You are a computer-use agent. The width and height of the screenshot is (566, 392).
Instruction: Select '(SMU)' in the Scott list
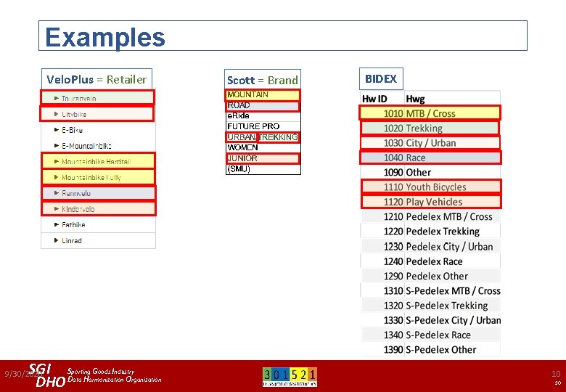pos(239,169)
